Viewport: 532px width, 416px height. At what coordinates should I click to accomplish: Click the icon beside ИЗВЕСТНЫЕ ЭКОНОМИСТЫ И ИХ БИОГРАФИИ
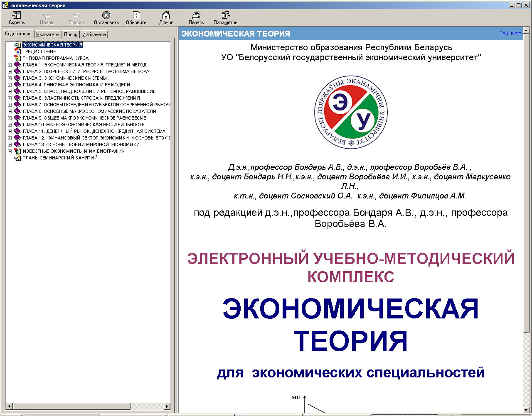17,151
